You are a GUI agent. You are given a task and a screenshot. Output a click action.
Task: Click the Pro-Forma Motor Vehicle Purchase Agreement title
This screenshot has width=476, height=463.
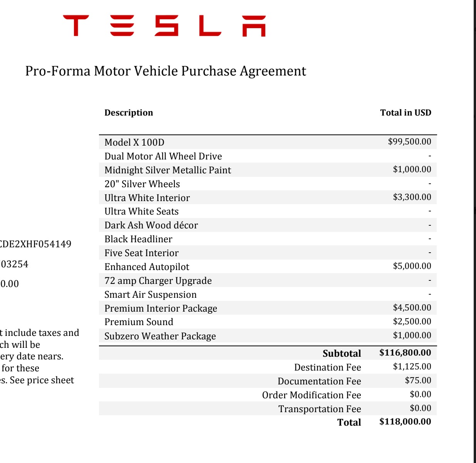coord(166,71)
